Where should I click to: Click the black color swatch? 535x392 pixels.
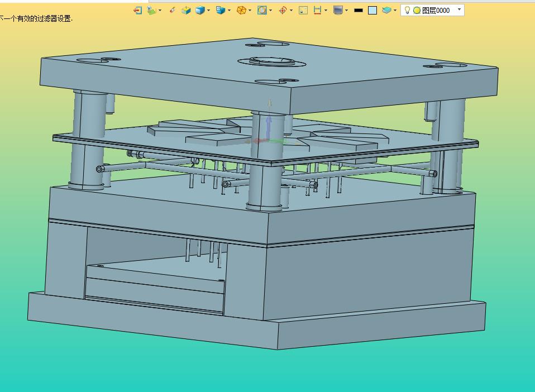359,10
